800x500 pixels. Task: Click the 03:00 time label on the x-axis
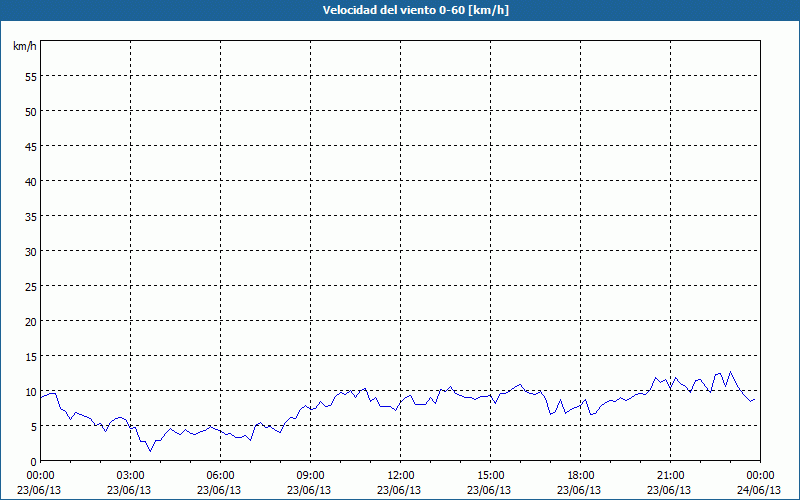coord(130,475)
